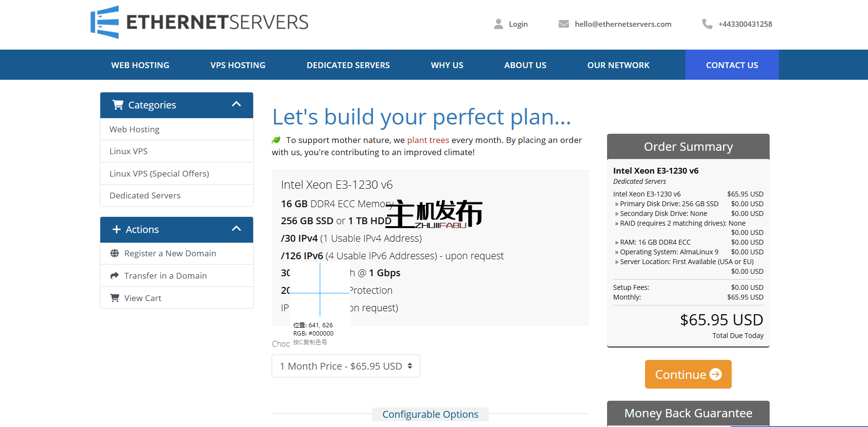Open the DEDICATED SERVERS menu
The image size is (868, 427).
(x=348, y=65)
